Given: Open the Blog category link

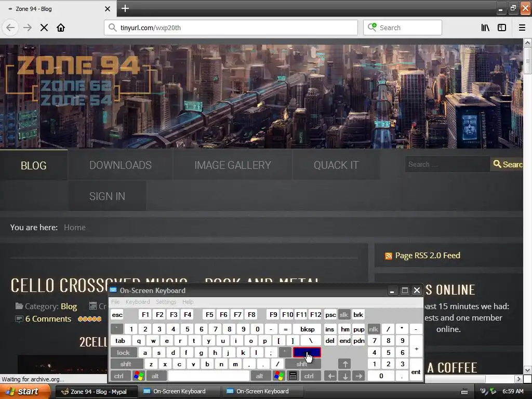Looking at the screenshot, I should pyautogui.click(x=69, y=307).
